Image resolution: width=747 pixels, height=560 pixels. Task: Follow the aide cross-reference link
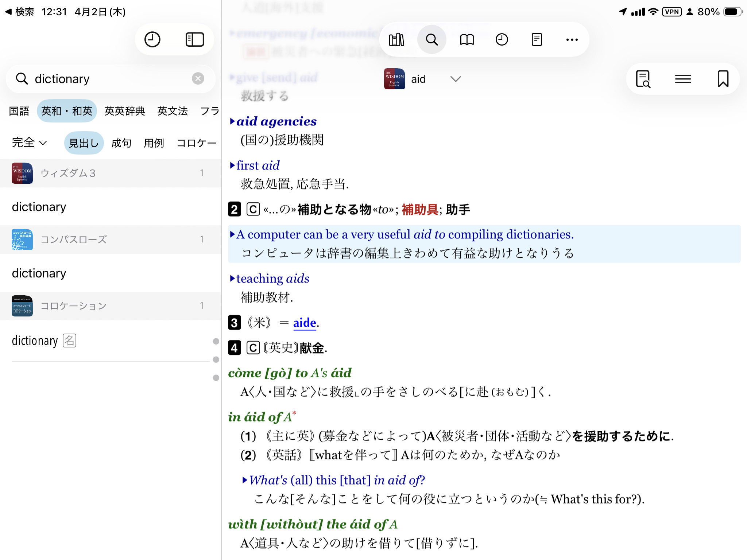[x=304, y=323]
